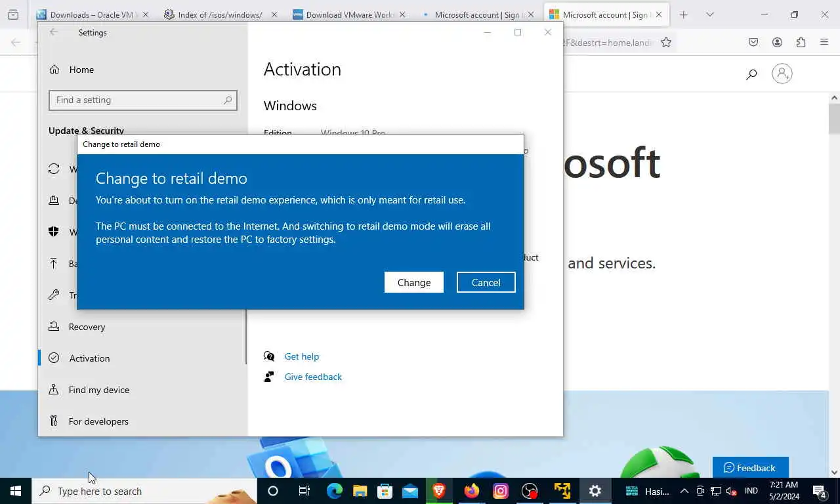This screenshot has width=840, height=504.
Task: Open Cortana circle on taskbar
Action: tap(273, 491)
